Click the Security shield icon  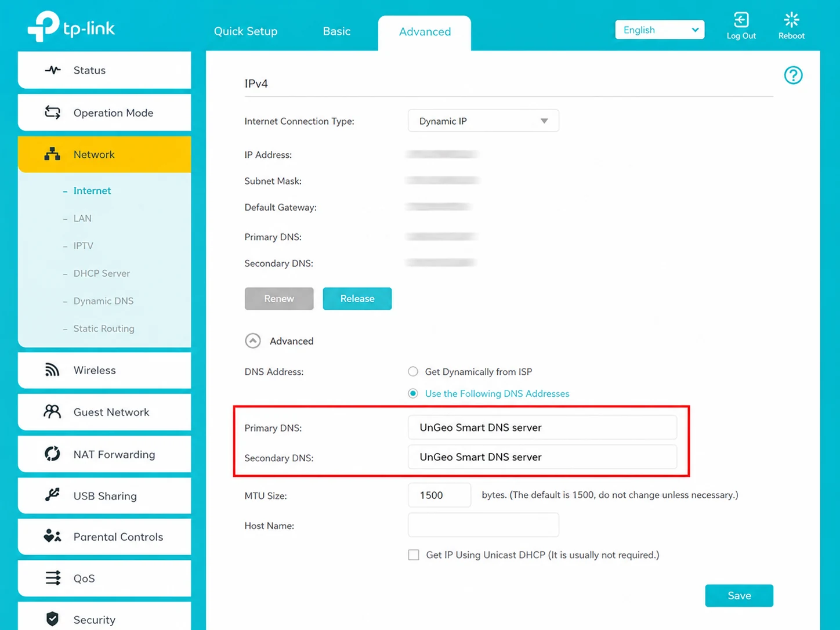click(52, 619)
